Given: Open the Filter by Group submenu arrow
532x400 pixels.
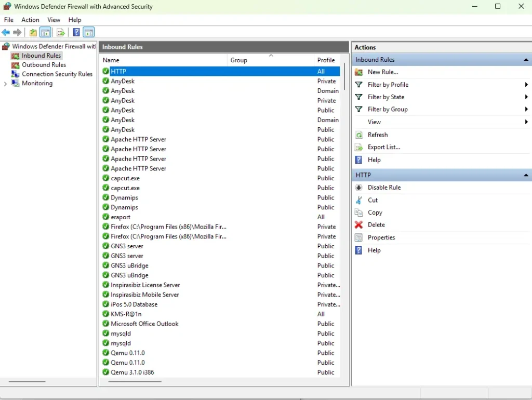Looking at the screenshot, I should tap(526, 109).
